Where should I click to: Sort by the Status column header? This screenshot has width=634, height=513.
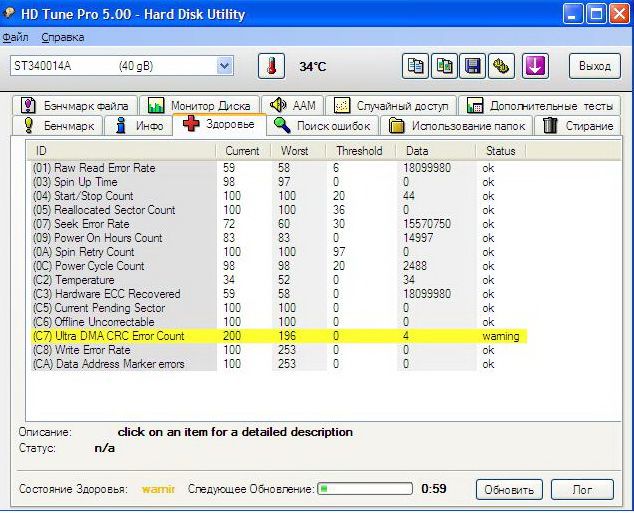coord(501,151)
